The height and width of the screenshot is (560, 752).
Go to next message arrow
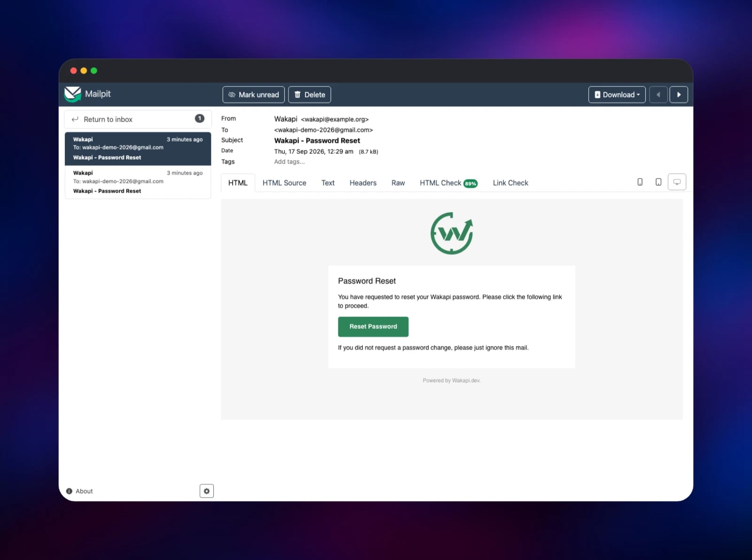(679, 94)
